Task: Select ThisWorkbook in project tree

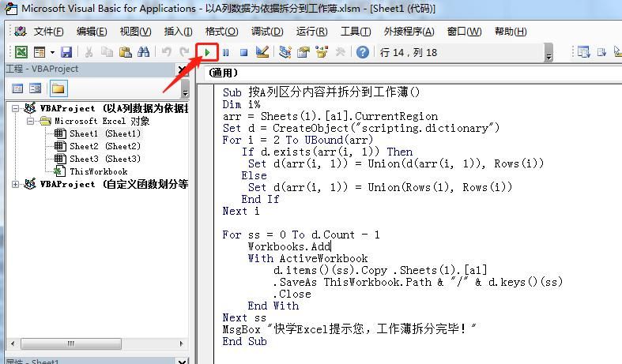Action: (98, 171)
